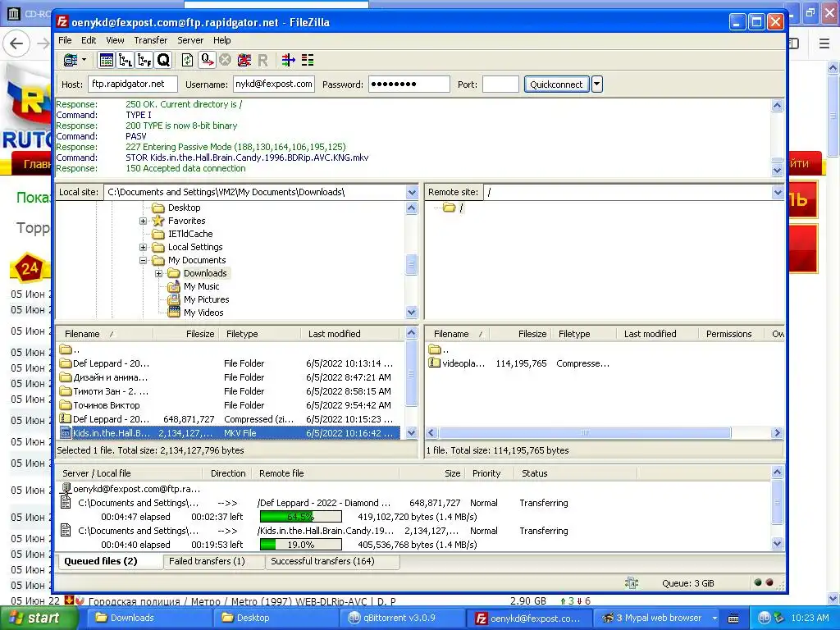Click the Def Leppard transfer progress bar
The height and width of the screenshot is (630, 840).
tap(300, 517)
